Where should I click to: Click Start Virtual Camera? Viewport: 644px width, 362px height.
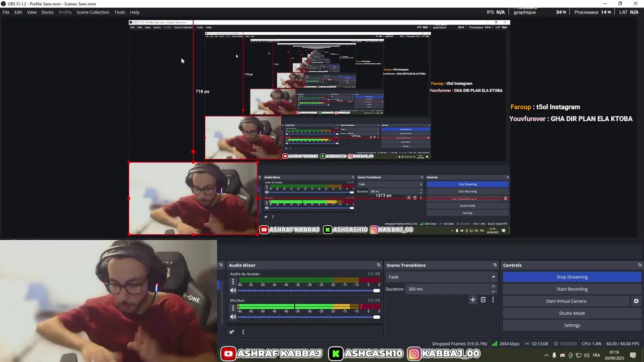click(x=566, y=301)
